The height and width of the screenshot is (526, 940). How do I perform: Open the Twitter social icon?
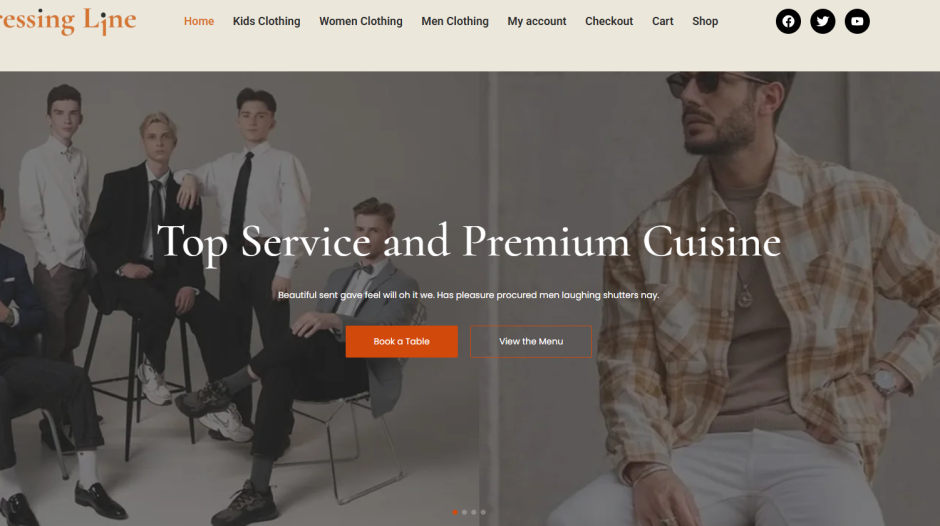coord(822,22)
